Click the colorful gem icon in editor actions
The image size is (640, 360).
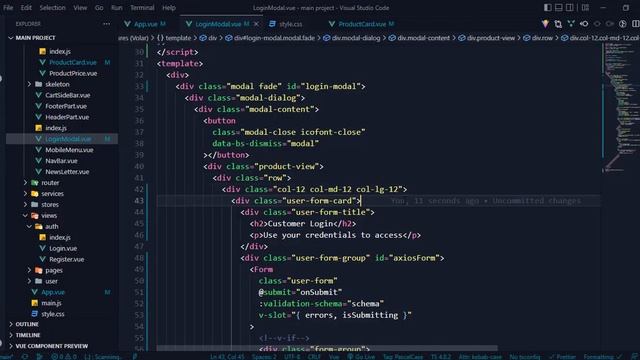545,24
